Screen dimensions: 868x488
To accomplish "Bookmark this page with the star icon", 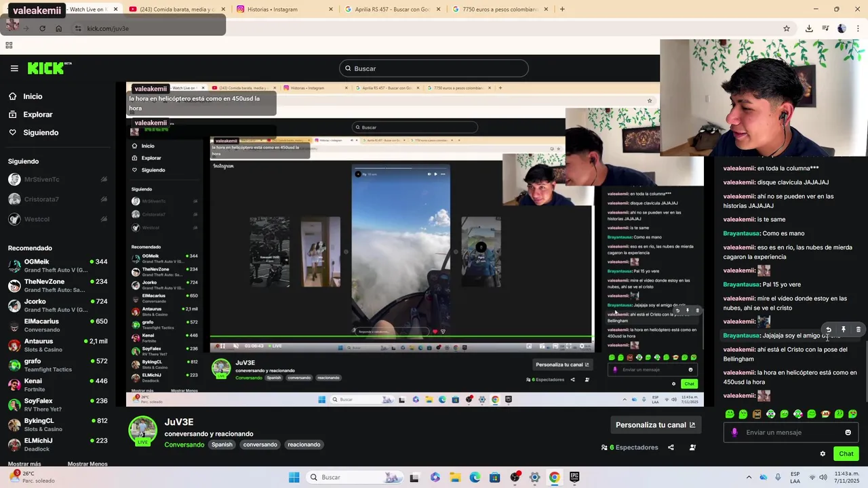I will click(787, 28).
